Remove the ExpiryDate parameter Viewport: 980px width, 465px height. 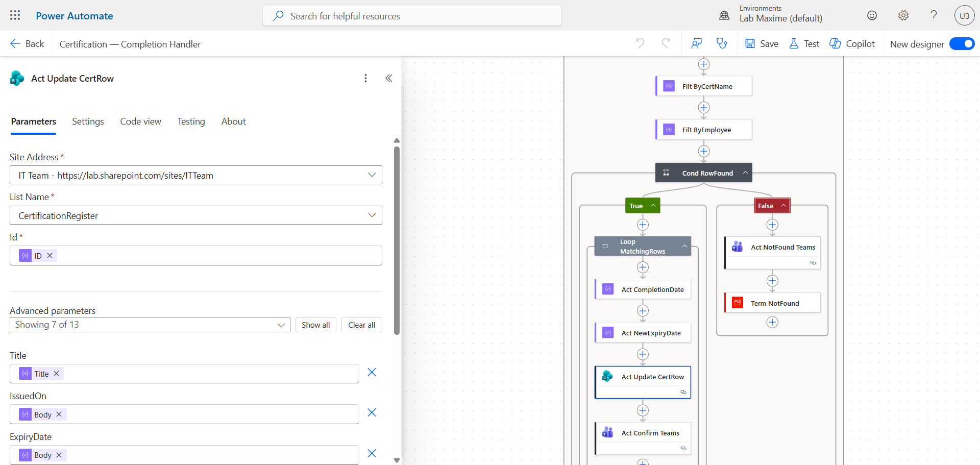[x=372, y=454]
